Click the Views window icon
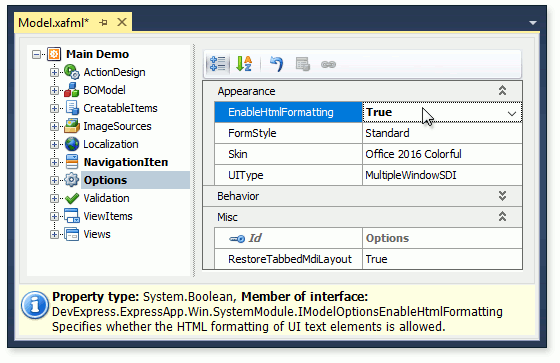The width and height of the screenshot is (560, 363). tap(72, 234)
